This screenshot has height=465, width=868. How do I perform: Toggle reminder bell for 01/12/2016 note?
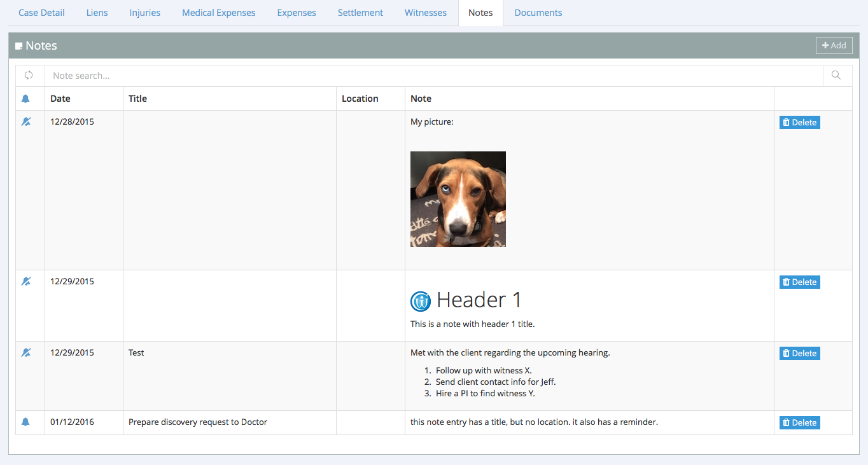coord(25,422)
